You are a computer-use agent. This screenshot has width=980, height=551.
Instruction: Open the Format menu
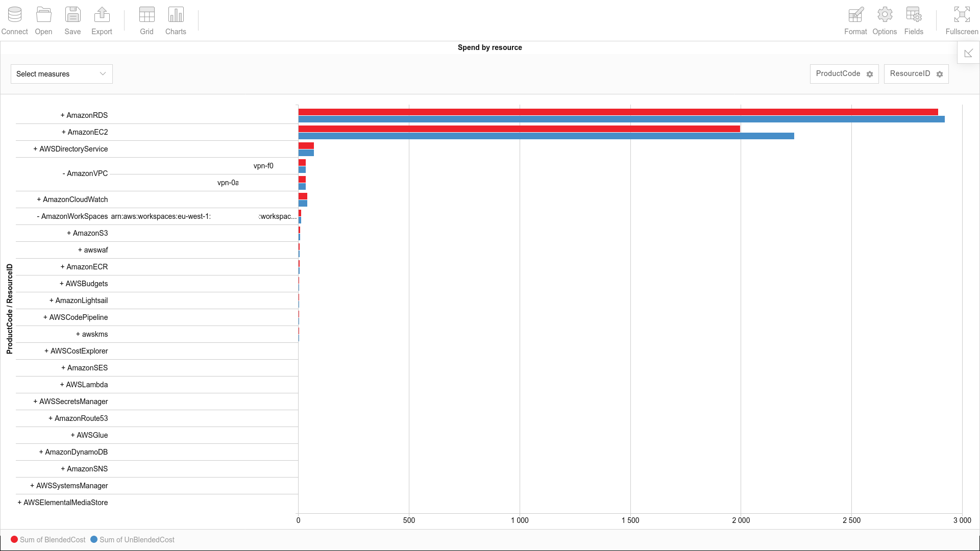point(855,20)
